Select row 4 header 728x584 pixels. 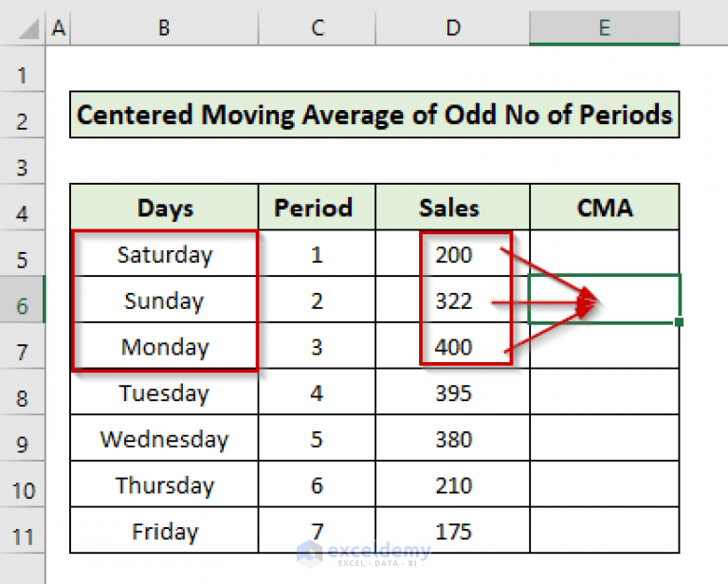click(23, 207)
